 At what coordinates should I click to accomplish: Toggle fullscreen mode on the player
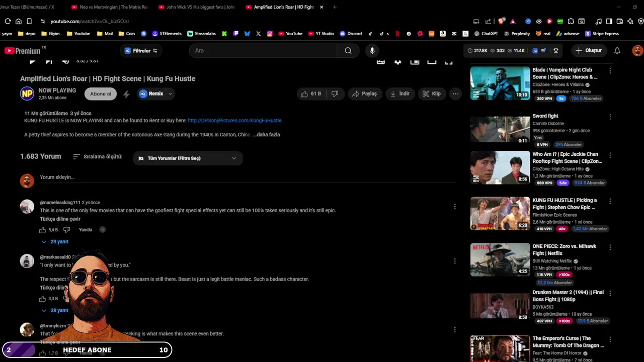point(449,61)
